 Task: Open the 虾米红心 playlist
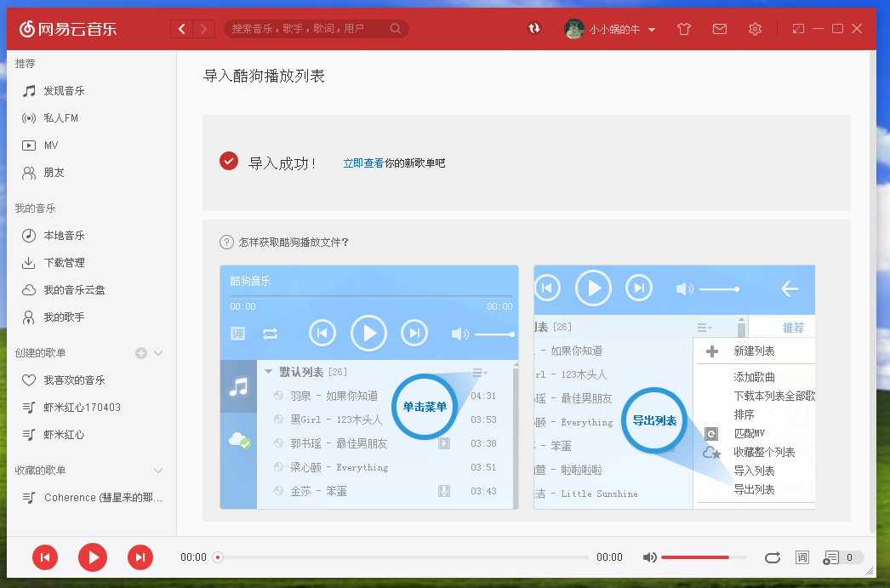tap(91, 435)
